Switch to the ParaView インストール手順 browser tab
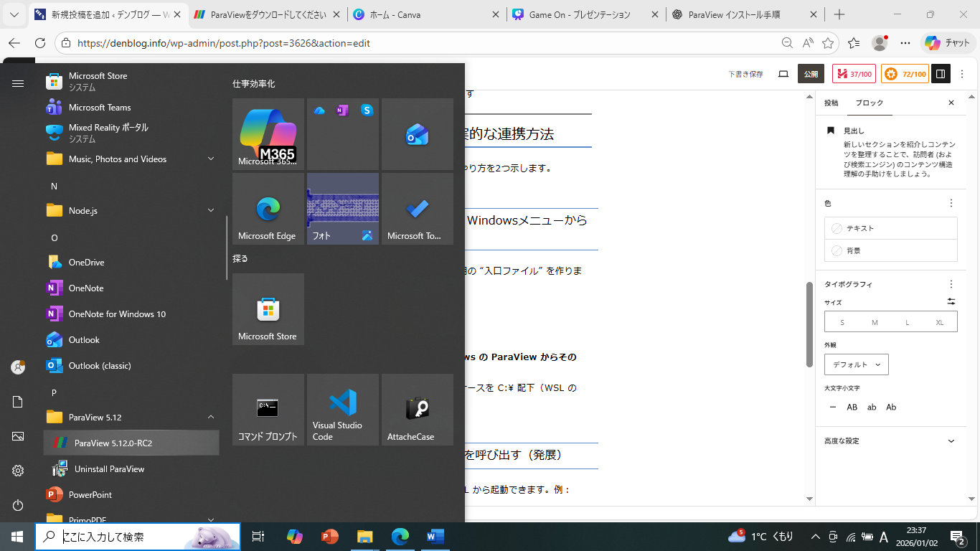980x551 pixels. pos(740,14)
